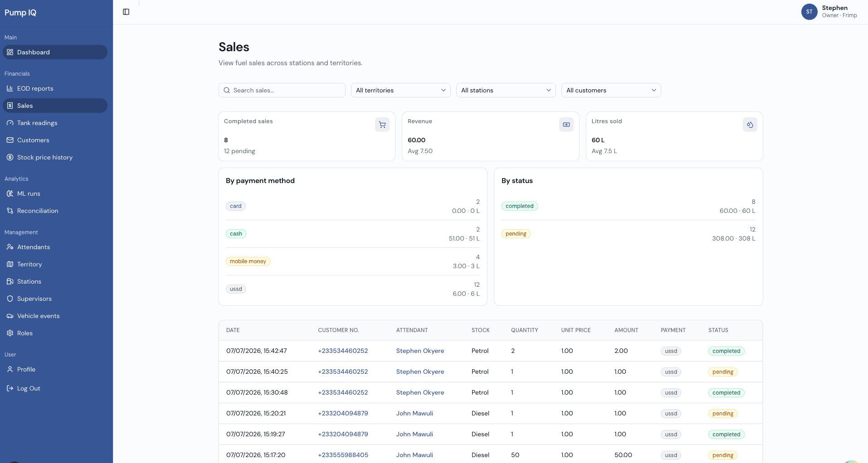Image resolution: width=868 pixels, height=463 pixels.
Task: Click the cash payment method badge
Action: [236, 234]
